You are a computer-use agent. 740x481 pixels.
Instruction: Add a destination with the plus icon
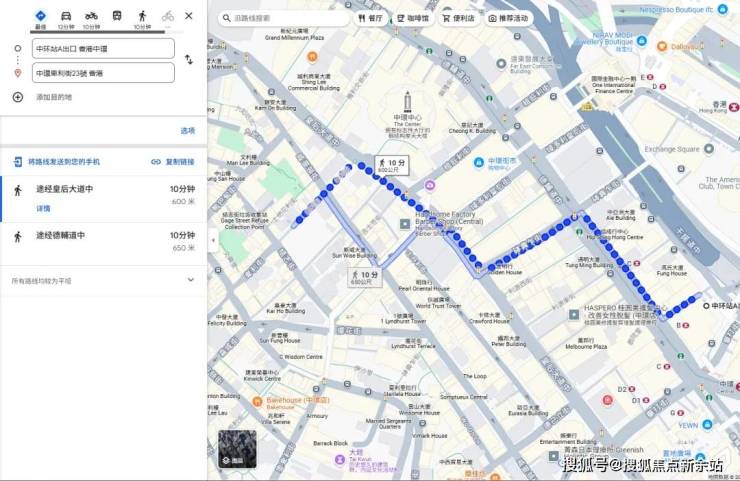(x=18, y=97)
